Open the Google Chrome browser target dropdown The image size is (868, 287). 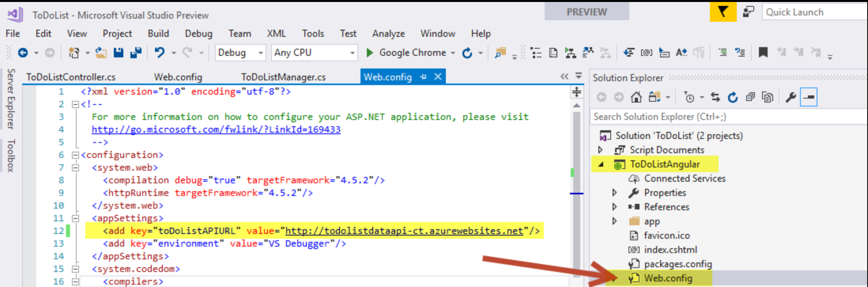(453, 53)
